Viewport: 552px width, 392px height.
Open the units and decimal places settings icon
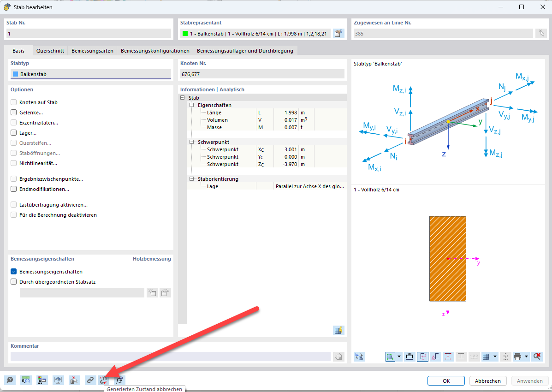[26, 380]
